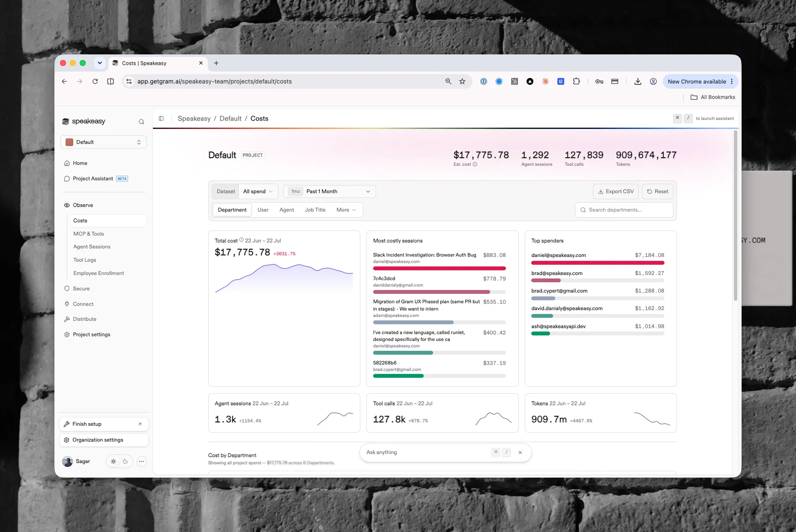Expand the Connect sidebar section
Screen dimensions: 796x532
[x=83, y=304]
